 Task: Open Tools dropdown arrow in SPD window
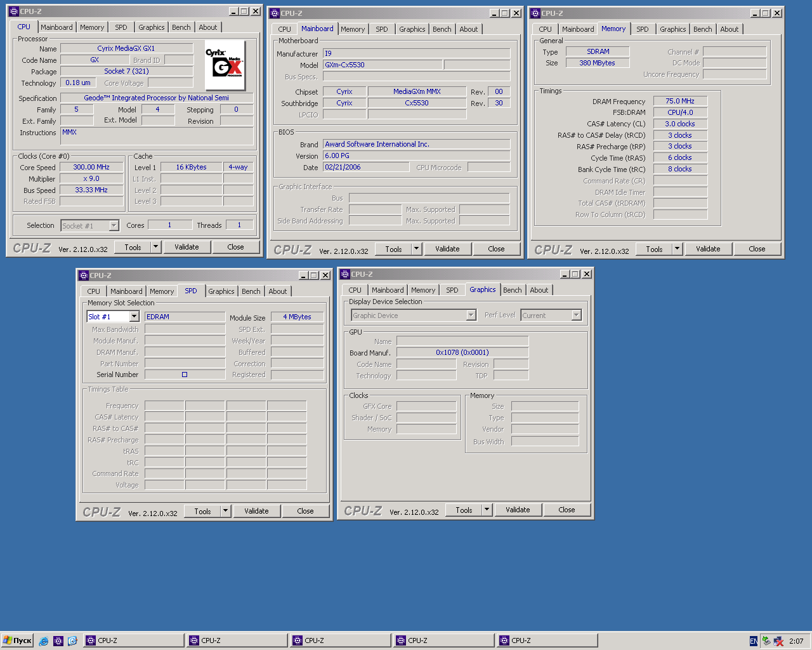[226, 511]
